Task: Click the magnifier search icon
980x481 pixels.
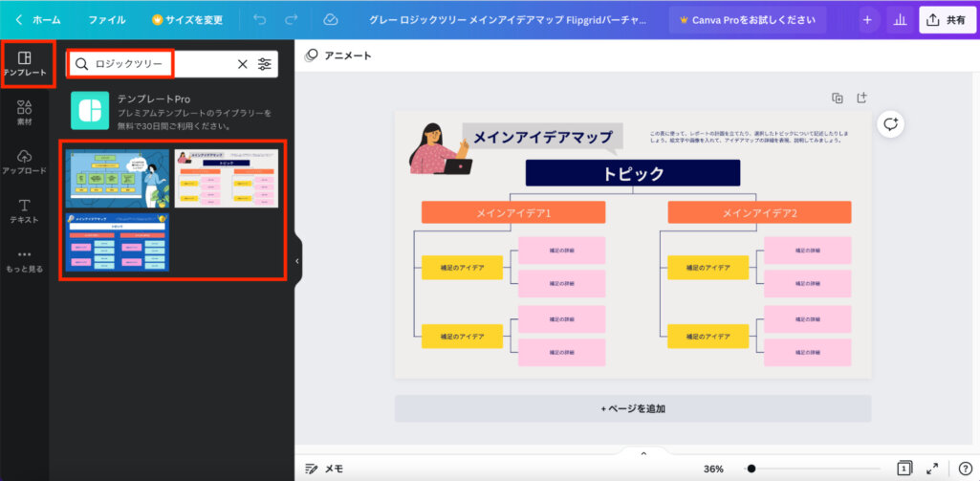Action: click(x=82, y=64)
